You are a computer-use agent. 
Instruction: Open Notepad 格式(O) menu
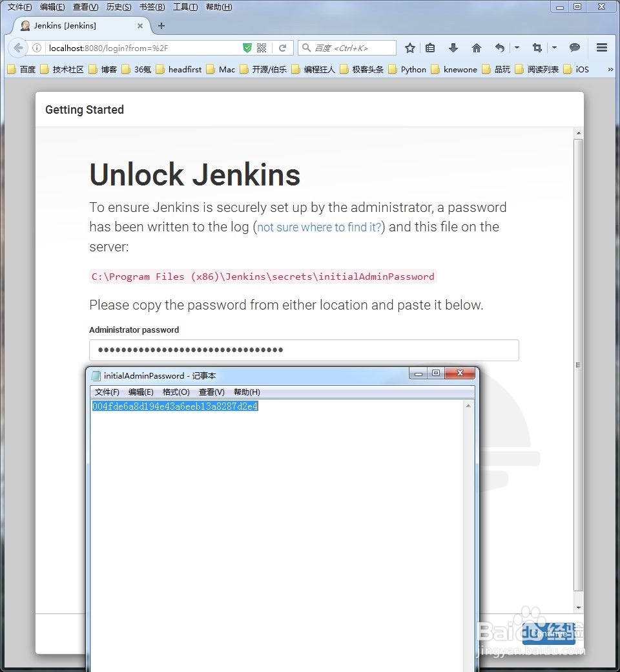[x=176, y=392]
